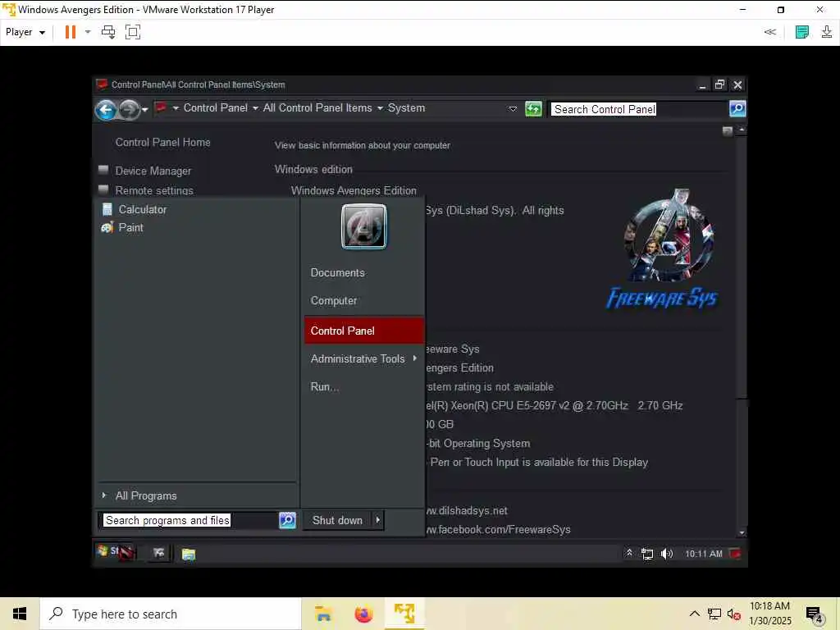Viewport: 840px width, 630px height.
Task: Send Ctrl+Alt+Del to the virtual machine
Action: coord(108,32)
